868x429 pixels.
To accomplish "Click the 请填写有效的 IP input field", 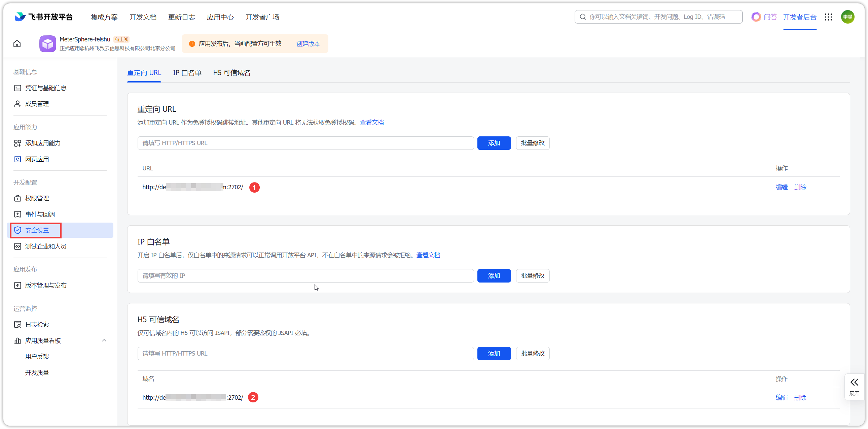I will click(x=305, y=275).
